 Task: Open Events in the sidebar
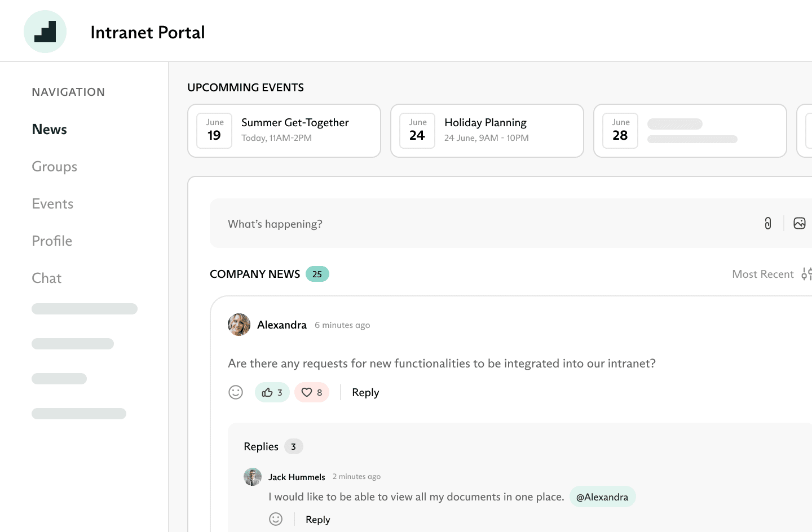point(52,204)
